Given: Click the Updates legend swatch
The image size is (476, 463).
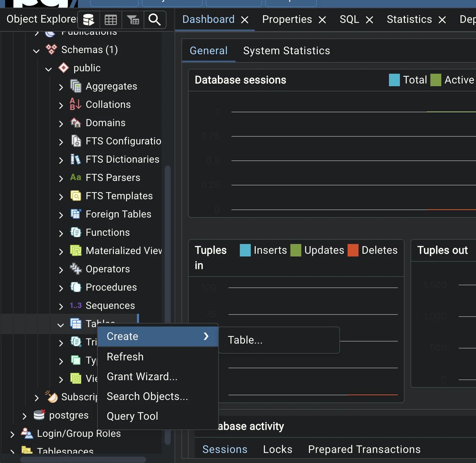Looking at the screenshot, I should [x=296, y=250].
